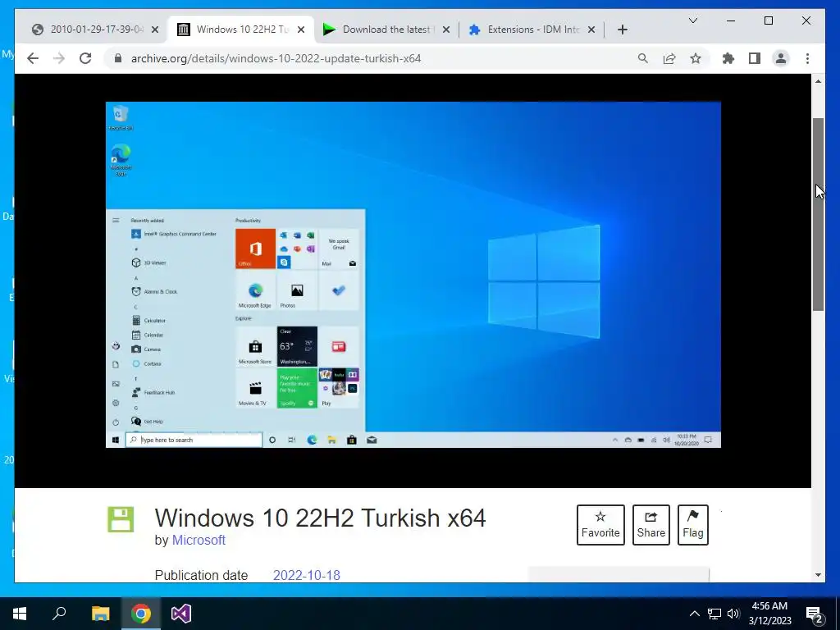Open File Explorer from taskbar
Image resolution: width=840 pixels, height=630 pixels.
point(100,614)
